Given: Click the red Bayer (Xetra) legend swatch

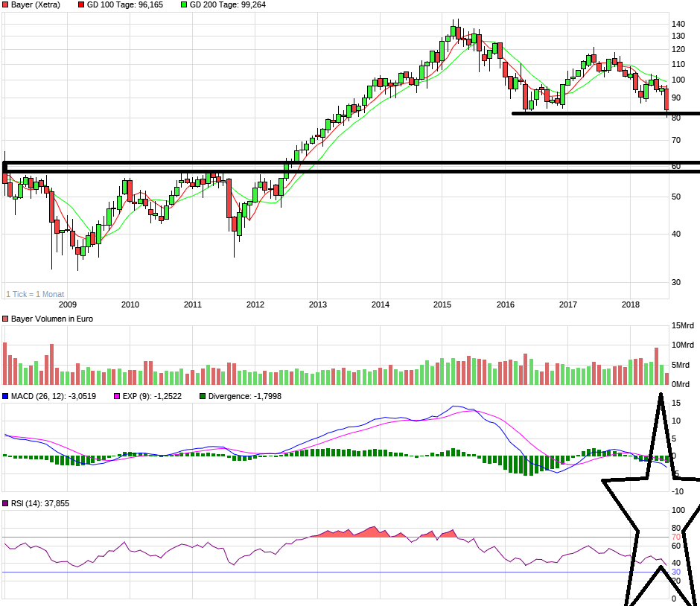Looking at the screenshot, I should pos(5,5).
